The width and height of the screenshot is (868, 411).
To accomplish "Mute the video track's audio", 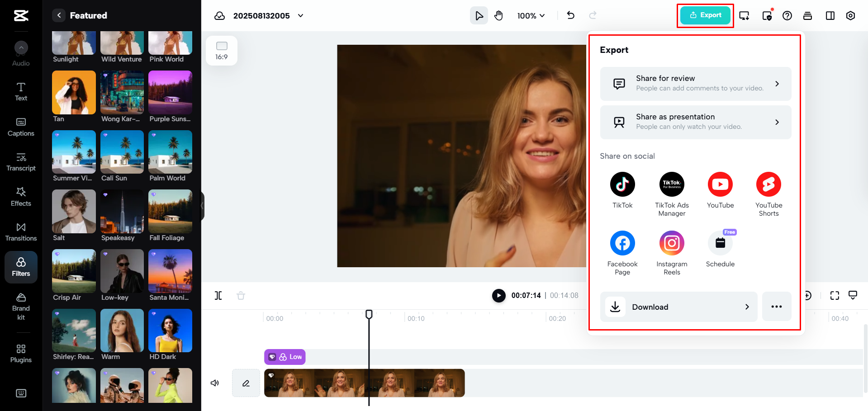I will [214, 383].
